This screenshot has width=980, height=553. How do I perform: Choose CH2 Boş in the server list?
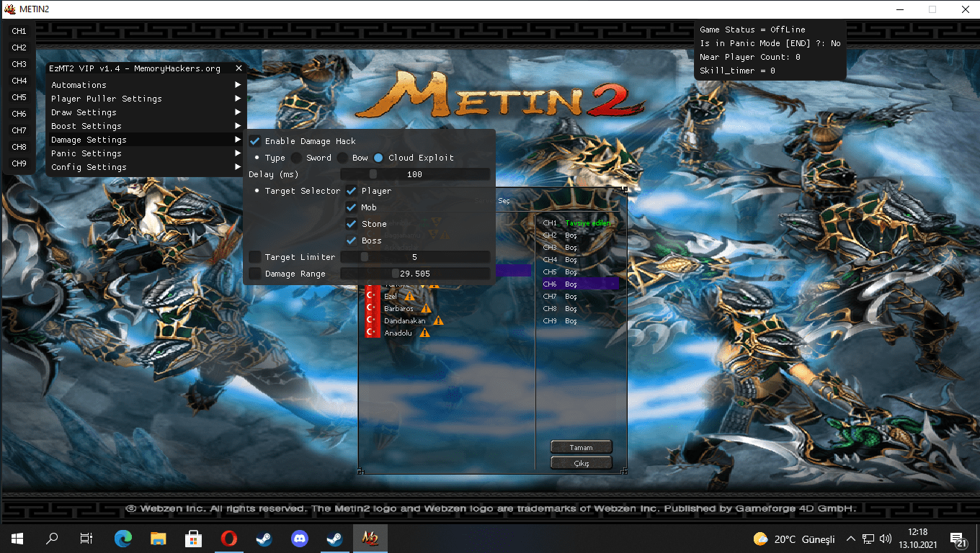(x=579, y=235)
